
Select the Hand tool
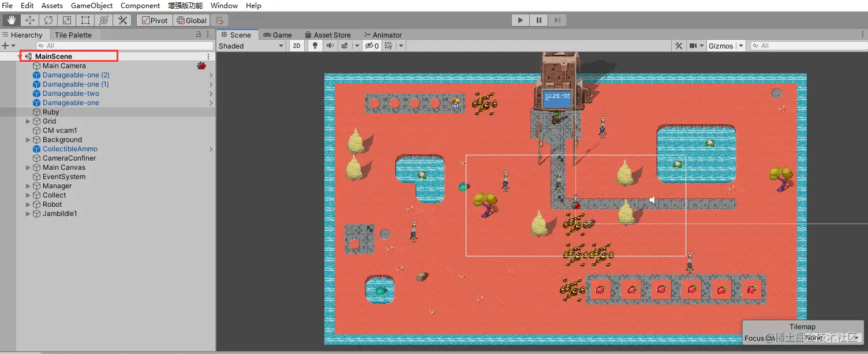coord(12,20)
